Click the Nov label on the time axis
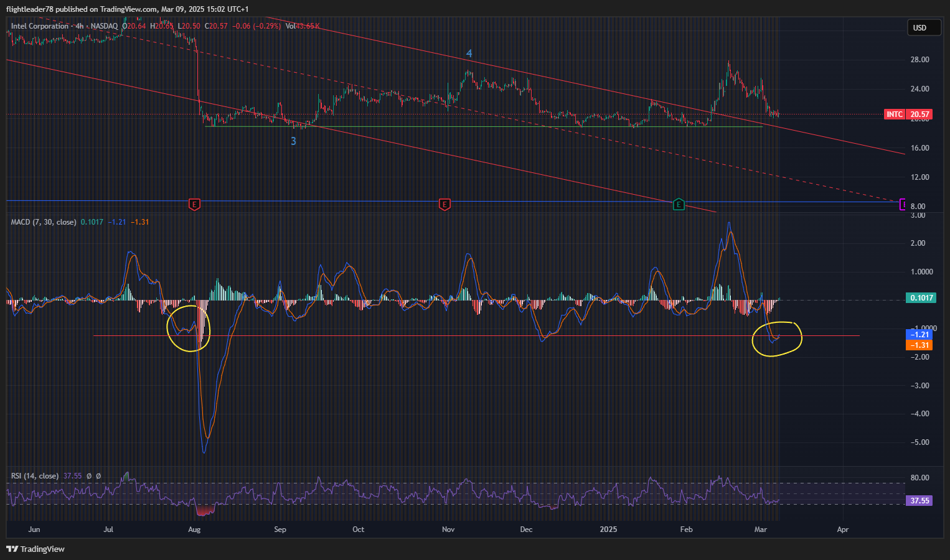This screenshot has height=560, width=950. click(448, 530)
